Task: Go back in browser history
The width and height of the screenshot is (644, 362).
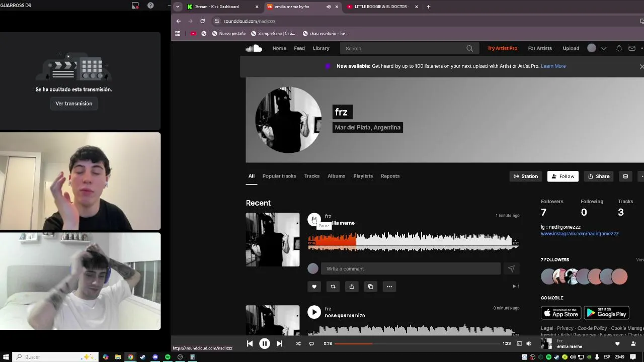Action: pos(179,21)
